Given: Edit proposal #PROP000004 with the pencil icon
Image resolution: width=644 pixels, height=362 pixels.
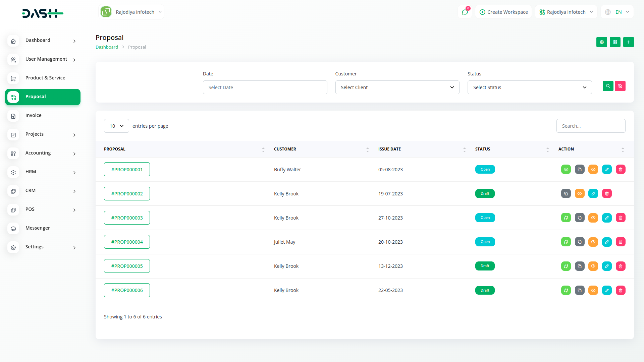Looking at the screenshot, I should click(607, 242).
